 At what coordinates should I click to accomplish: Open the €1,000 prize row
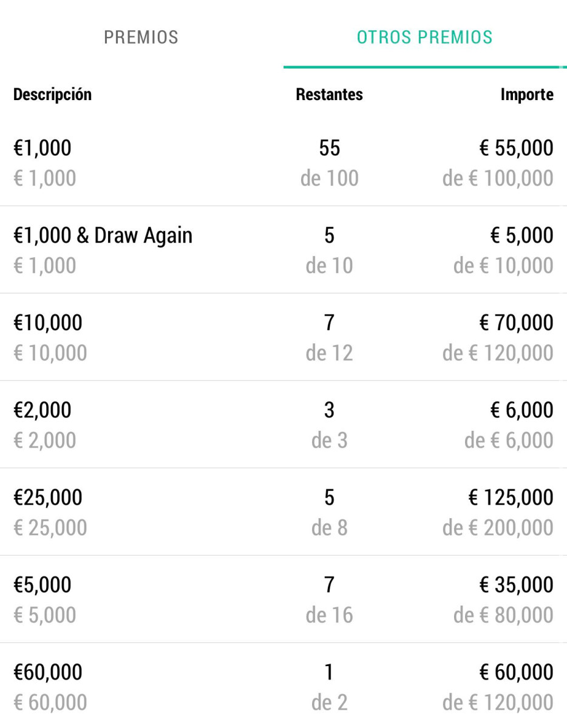click(42, 148)
